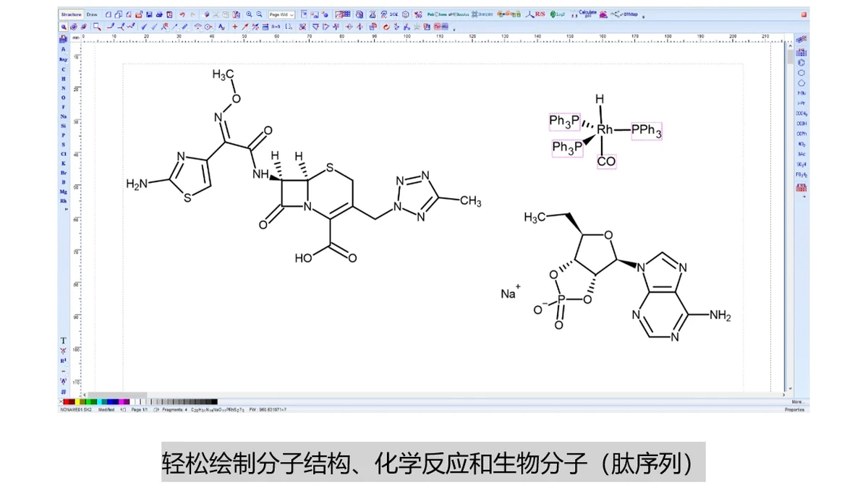Viewport: 868px width, 488px height.
Task: Choose Rh element in left palette
Action: click(63, 200)
